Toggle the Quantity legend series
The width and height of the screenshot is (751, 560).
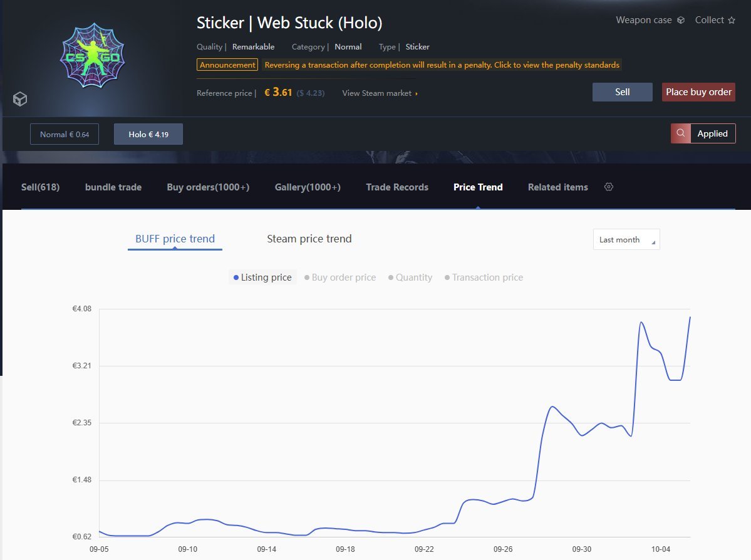[410, 277]
